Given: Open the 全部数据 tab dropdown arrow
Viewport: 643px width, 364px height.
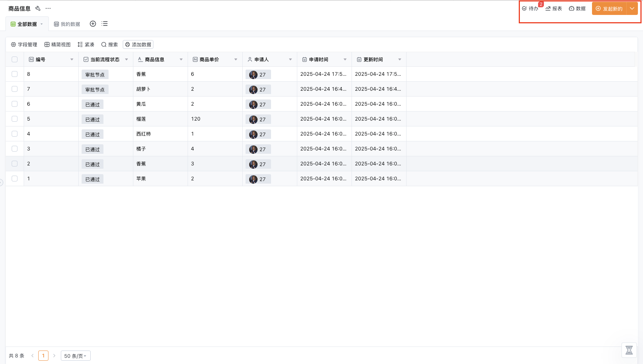Looking at the screenshot, I should (42, 24).
